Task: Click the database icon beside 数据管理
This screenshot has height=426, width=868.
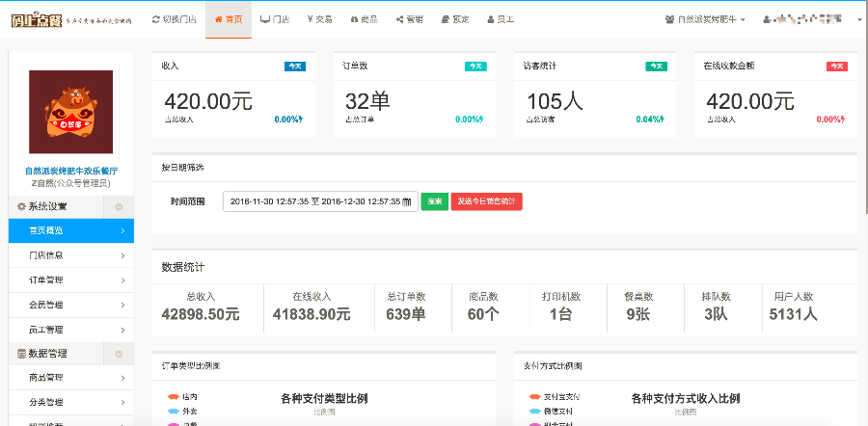Action: (21, 354)
